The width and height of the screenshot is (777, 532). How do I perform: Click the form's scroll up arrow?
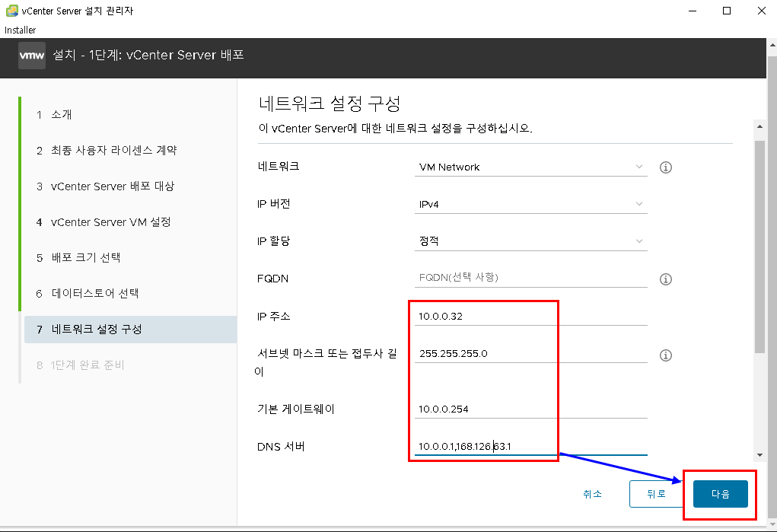(759, 126)
